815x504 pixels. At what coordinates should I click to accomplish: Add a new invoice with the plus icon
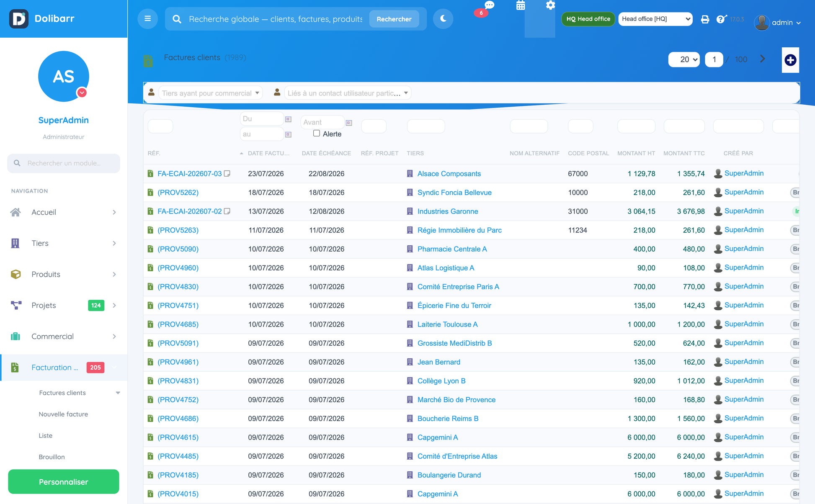[790, 60]
